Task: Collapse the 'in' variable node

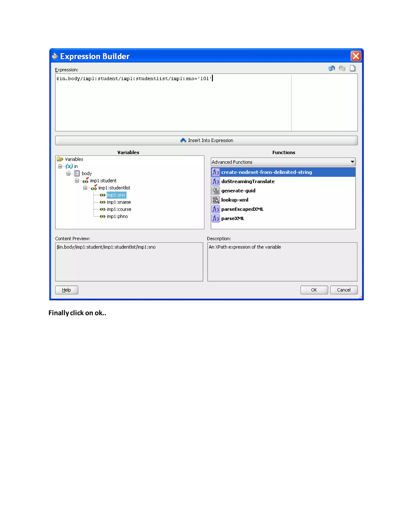Action: click(60, 166)
